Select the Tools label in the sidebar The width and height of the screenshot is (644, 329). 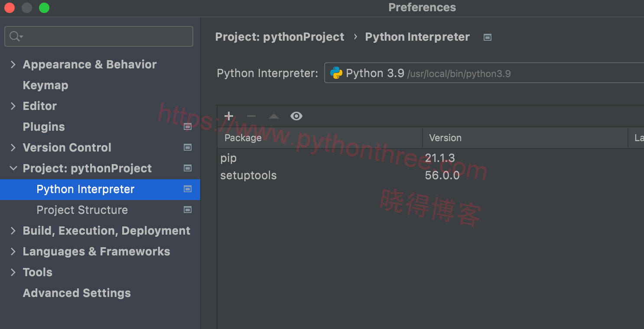click(38, 272)
